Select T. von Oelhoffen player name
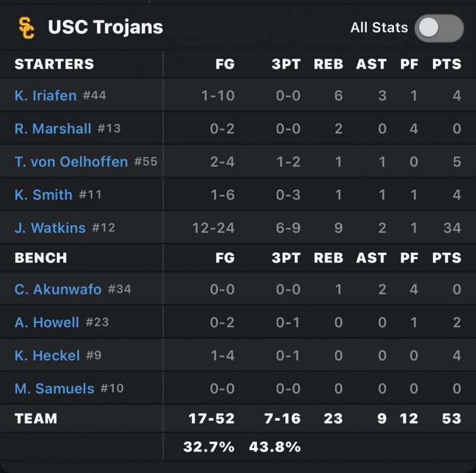This screenshot has height=473, width=476. tap(71, 161)
